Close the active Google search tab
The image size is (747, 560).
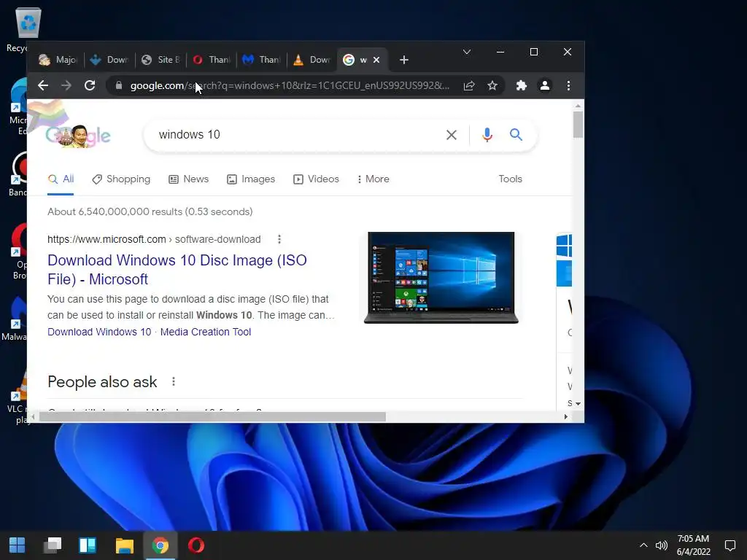376,60
